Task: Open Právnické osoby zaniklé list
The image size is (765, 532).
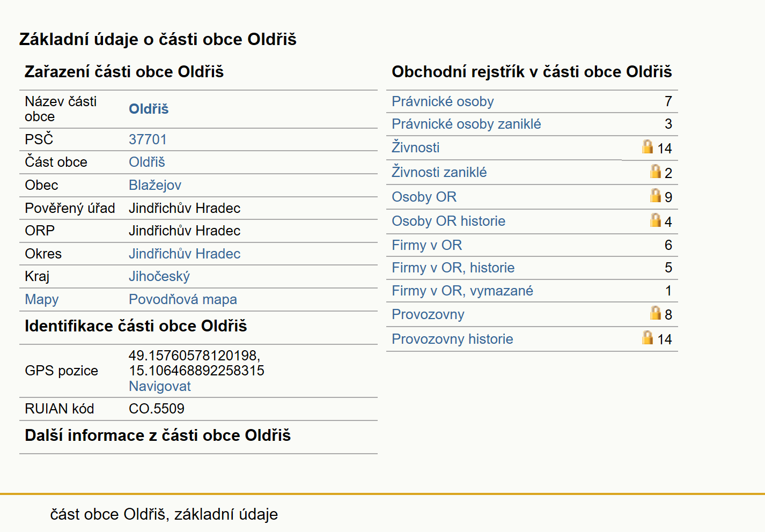Action: (x=466, y=124)
